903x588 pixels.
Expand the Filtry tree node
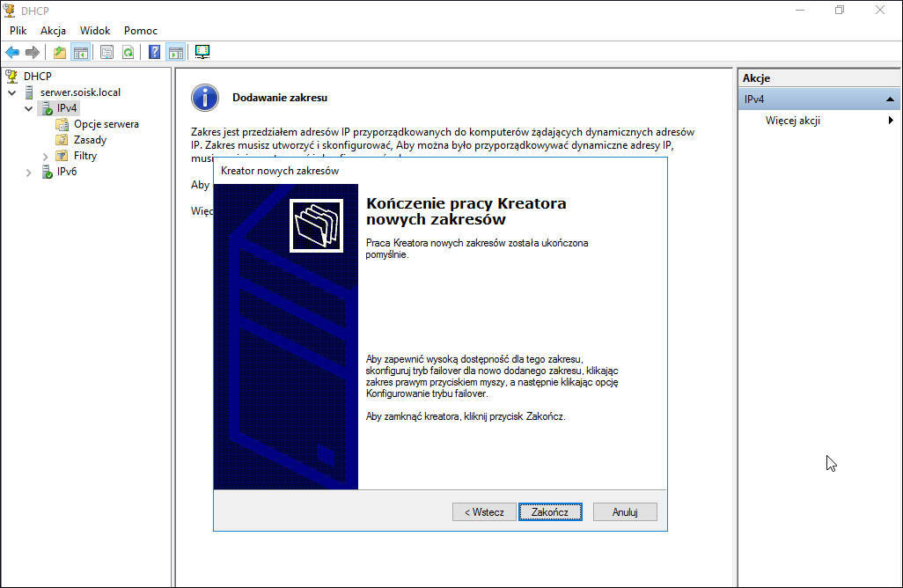pyautogui.click(x=45, y=156)
